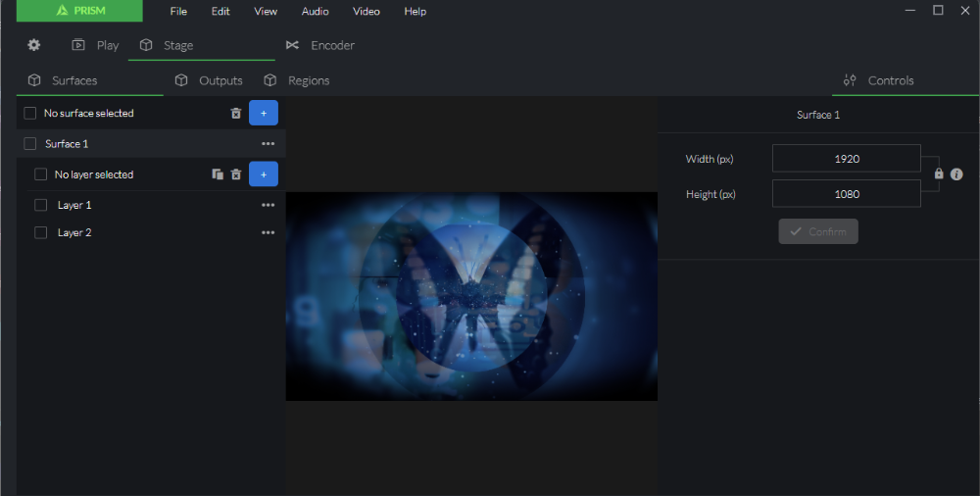Delete the selected surface with trash icon

(235, 113)
